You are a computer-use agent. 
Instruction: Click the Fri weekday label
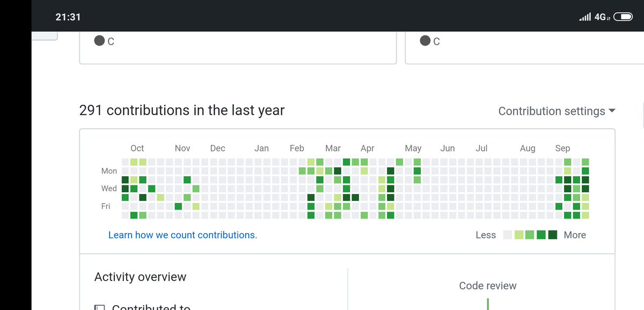[106, 206]
